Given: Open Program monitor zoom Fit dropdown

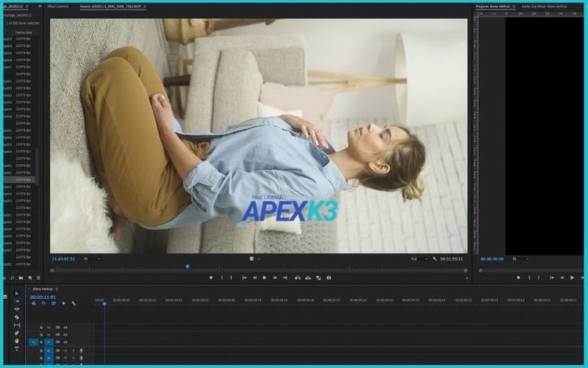Looking at the screenshot, I should coord(521,259).
